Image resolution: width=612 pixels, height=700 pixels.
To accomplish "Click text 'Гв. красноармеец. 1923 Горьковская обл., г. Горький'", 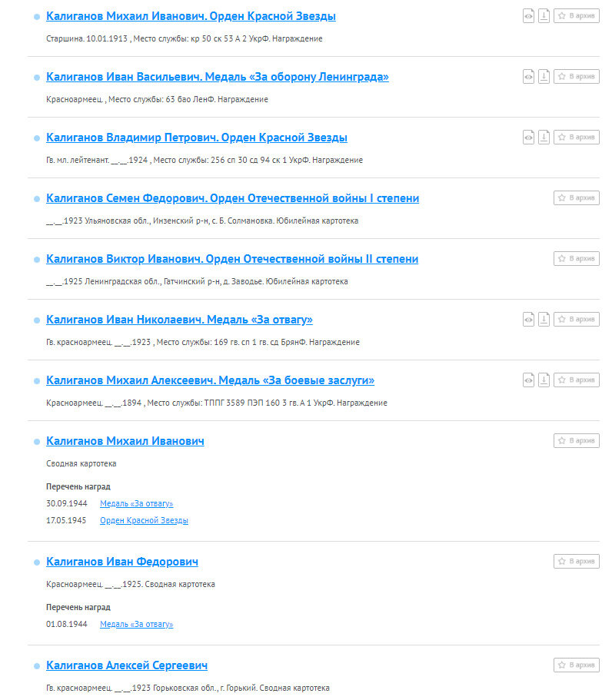I will [188, 688].
